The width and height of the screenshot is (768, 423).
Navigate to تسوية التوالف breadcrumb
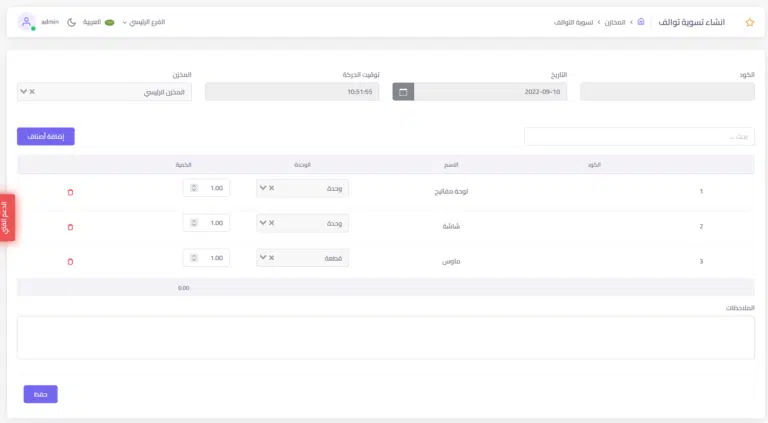pyautogui.click(x=573, y=22)
